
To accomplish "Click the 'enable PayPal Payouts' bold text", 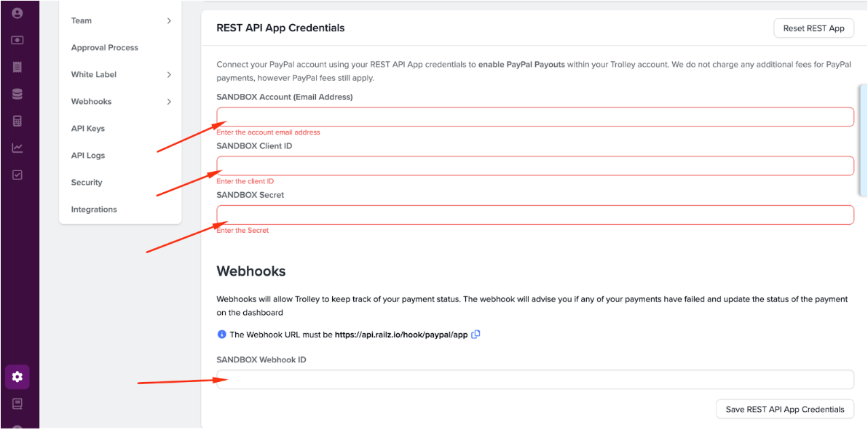I will coord(521,64).
